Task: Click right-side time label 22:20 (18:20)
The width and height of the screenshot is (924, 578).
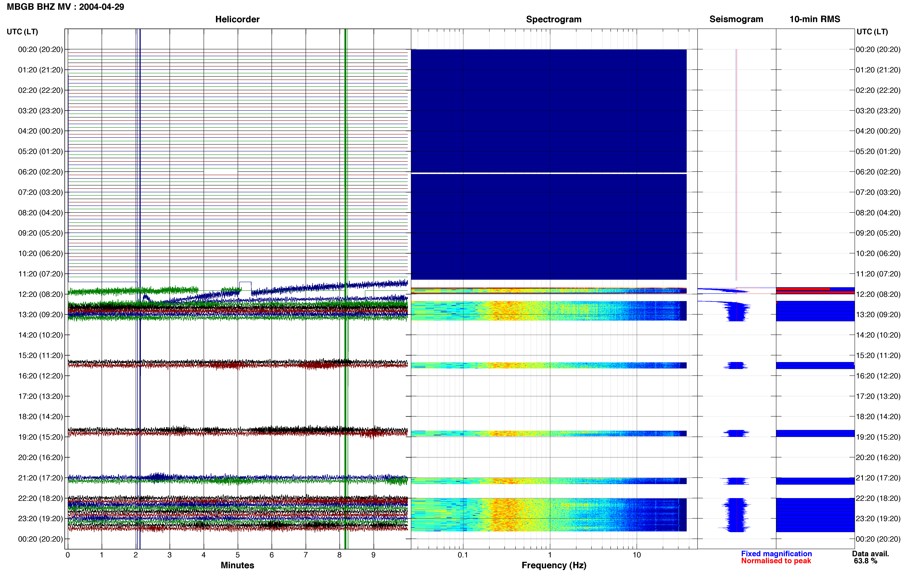Action: pyautogui.click(x=878, y=498)
